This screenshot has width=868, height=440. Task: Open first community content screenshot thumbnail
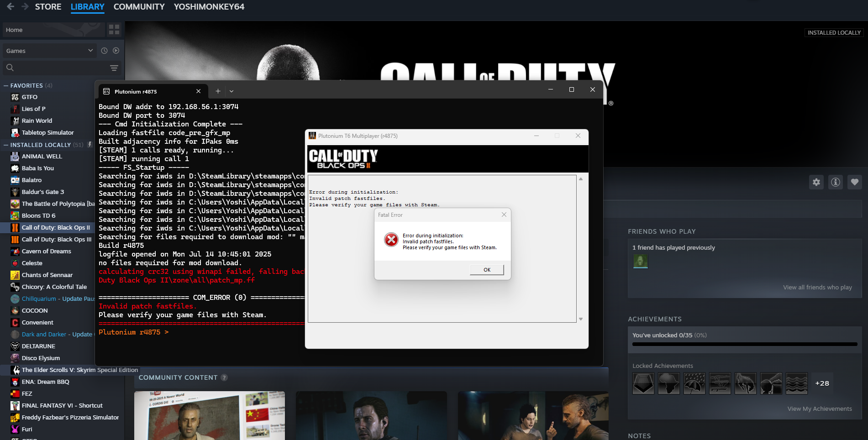[x=210, y=415]
